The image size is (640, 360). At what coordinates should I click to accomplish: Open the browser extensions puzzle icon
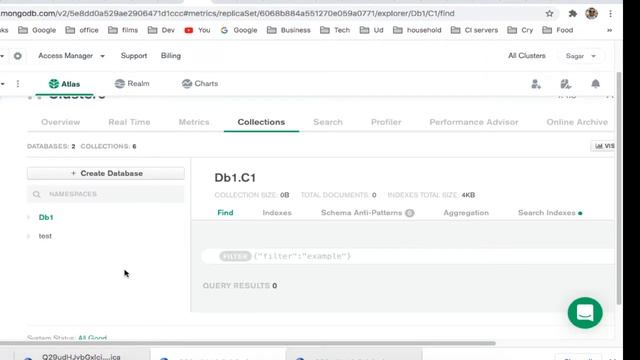(572, 13)
